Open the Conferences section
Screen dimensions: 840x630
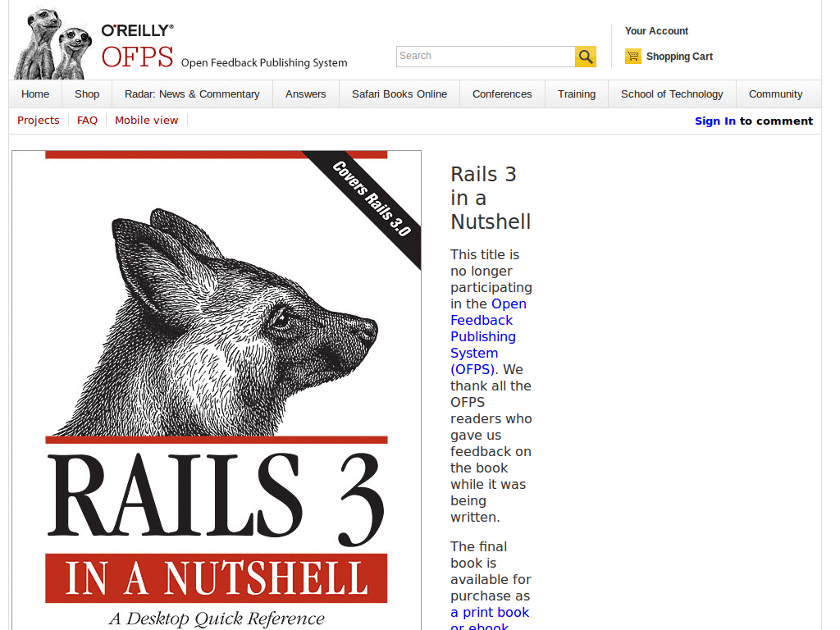coord(501,94)
